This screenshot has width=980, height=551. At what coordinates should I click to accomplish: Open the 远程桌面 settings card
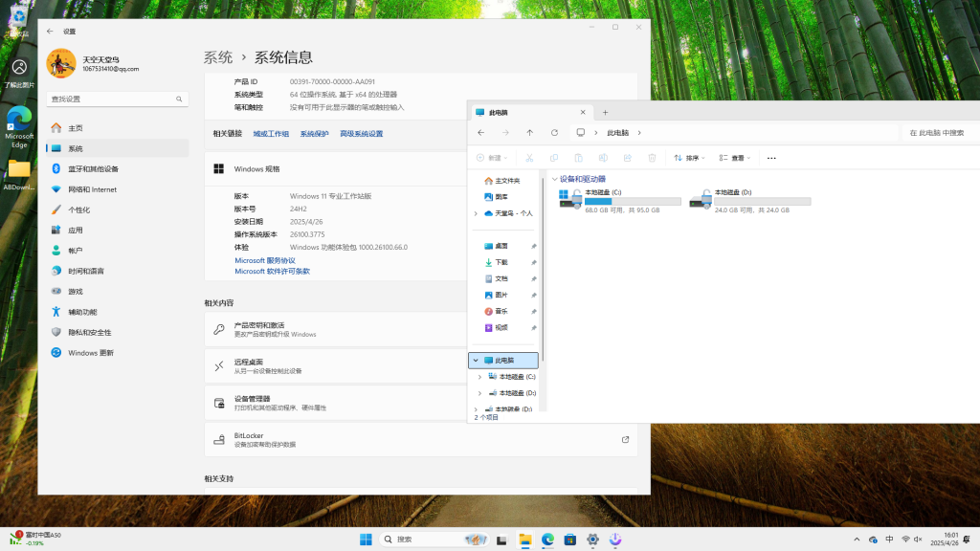336,366
